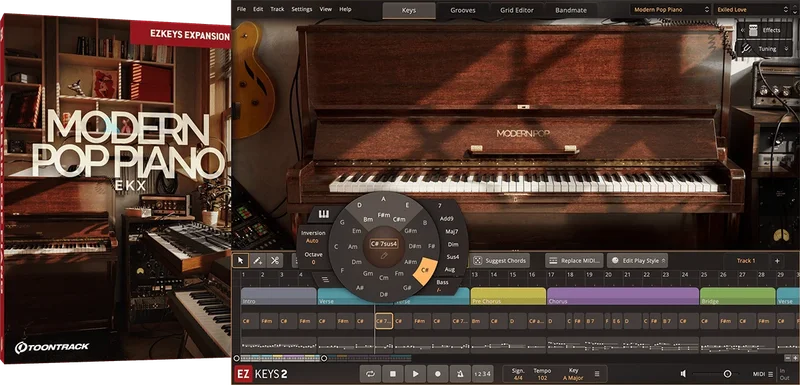Image resolution: width=800 pixels, height=385 pixels.
Task: Open the song settings menu beside A Major
Action: pyautogui.click(x=597, y=374)
